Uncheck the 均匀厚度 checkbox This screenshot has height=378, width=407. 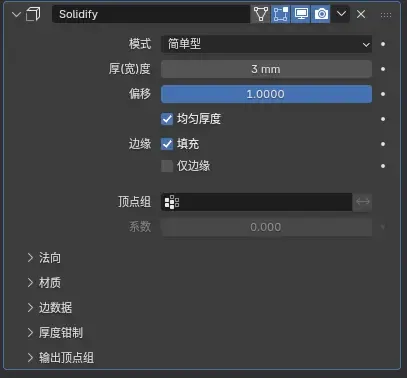167,119
